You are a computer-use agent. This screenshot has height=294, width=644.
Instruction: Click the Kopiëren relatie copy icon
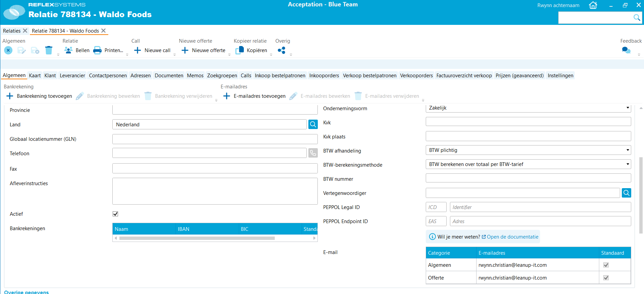pyautogui.click(x=239, y=50)
